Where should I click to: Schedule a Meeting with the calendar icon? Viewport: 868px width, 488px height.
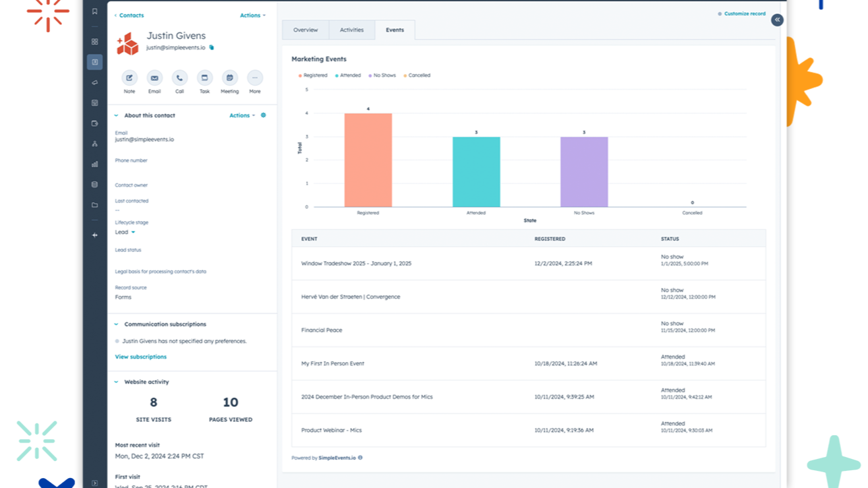(x=229, y=78)
